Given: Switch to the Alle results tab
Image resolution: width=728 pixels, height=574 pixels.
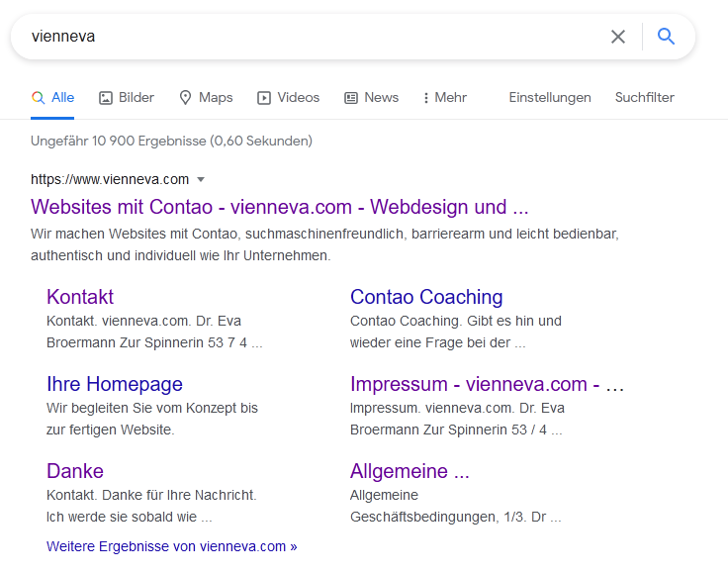Looking at the screenshot, I should coord(52,98).
